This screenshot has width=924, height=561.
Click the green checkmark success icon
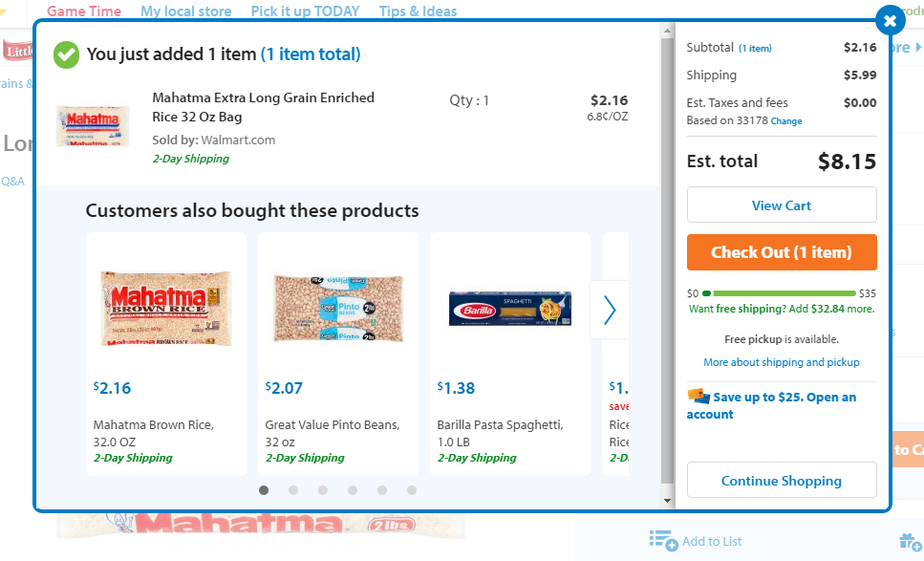[66, 54]
